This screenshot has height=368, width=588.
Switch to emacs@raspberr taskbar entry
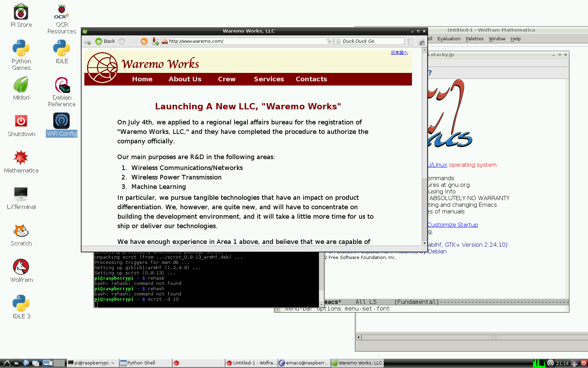[x=304, y=363]
